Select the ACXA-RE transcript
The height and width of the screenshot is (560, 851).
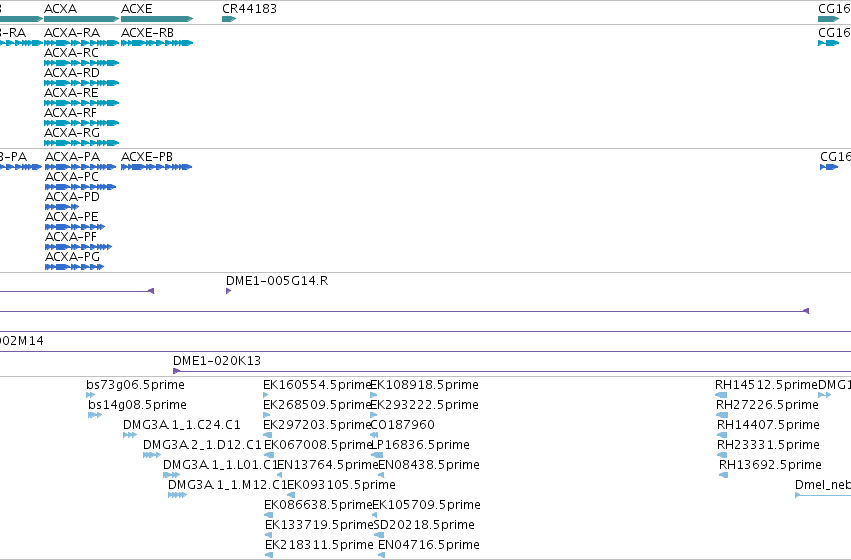tap(81, 103)
